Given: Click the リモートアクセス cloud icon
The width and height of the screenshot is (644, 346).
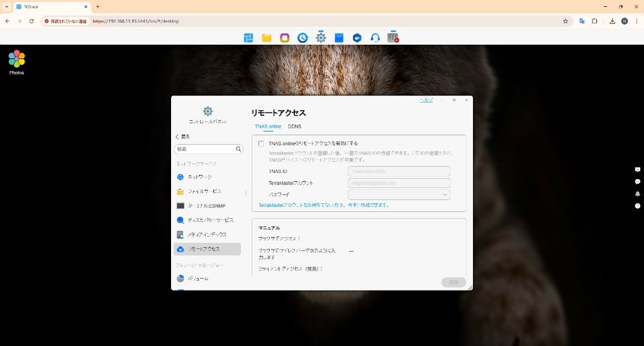Looking at the screenshot, I should tap(180, 249).
